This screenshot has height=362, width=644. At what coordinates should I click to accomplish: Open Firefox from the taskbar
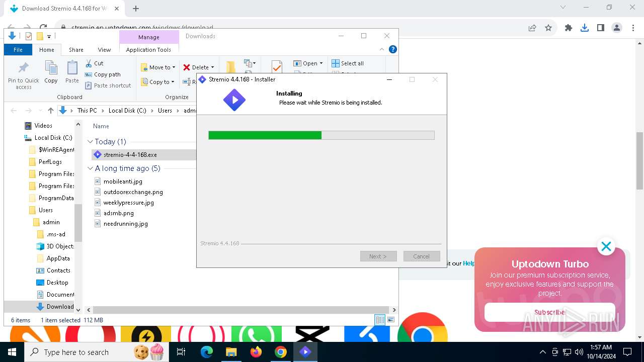[x=256, y=352]
